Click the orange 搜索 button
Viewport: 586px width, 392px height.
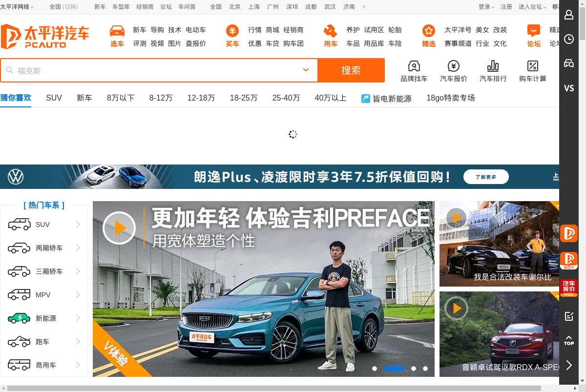coord(351,70)
